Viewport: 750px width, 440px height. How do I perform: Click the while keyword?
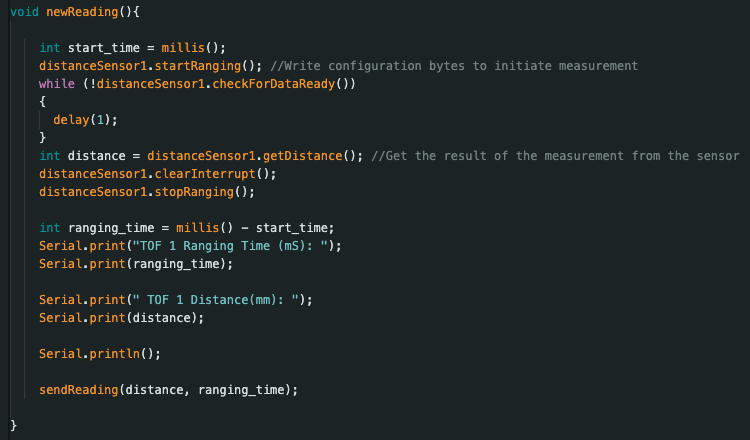(56, 84)
